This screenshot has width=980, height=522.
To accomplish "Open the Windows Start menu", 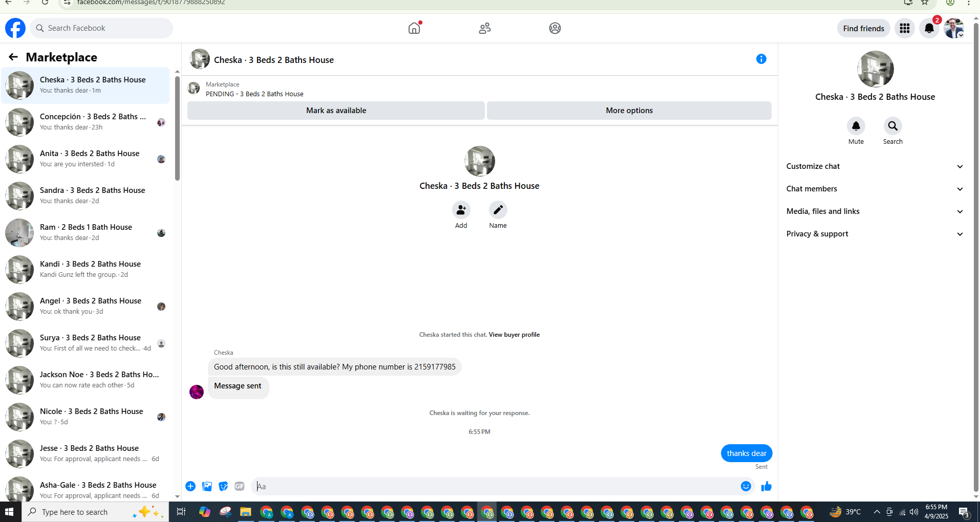I will (9, 512).
